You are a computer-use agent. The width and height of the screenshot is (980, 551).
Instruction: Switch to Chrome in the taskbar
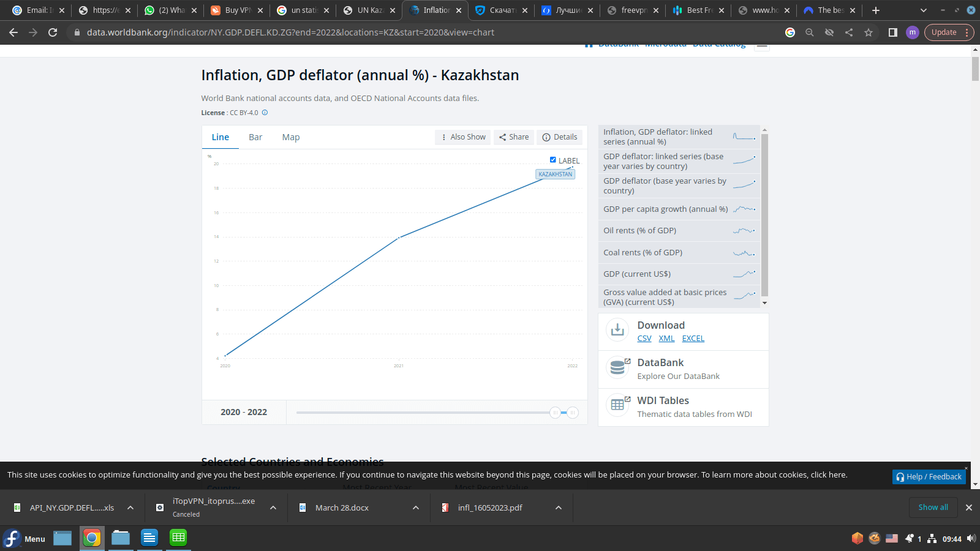[x=92, y=538]
